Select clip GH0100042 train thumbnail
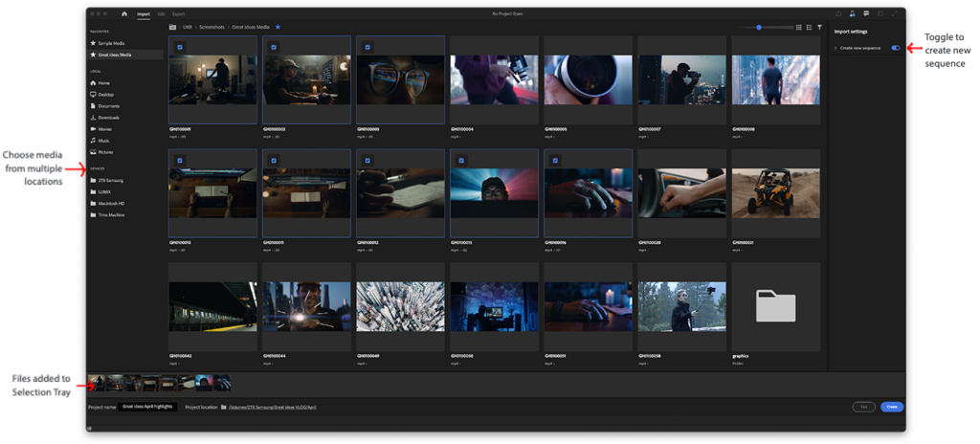Screen dimensions: 980x444 click(x=213, y=306)
